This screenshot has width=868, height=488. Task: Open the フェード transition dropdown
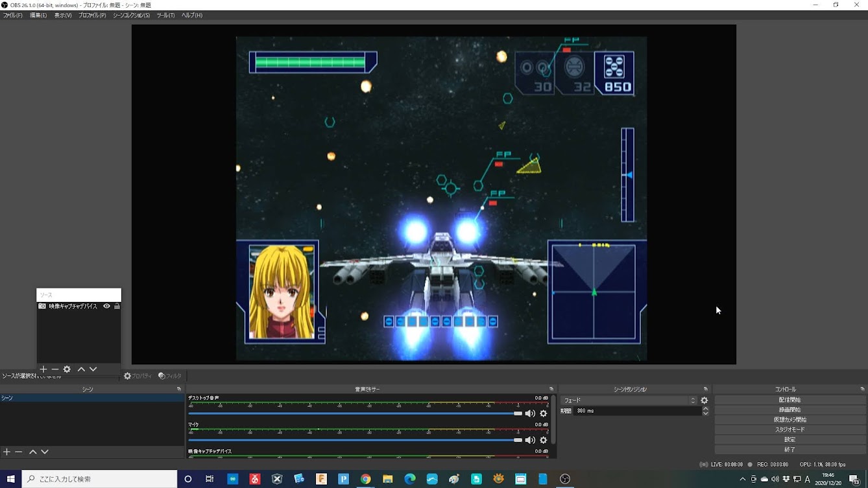point(629,401)
